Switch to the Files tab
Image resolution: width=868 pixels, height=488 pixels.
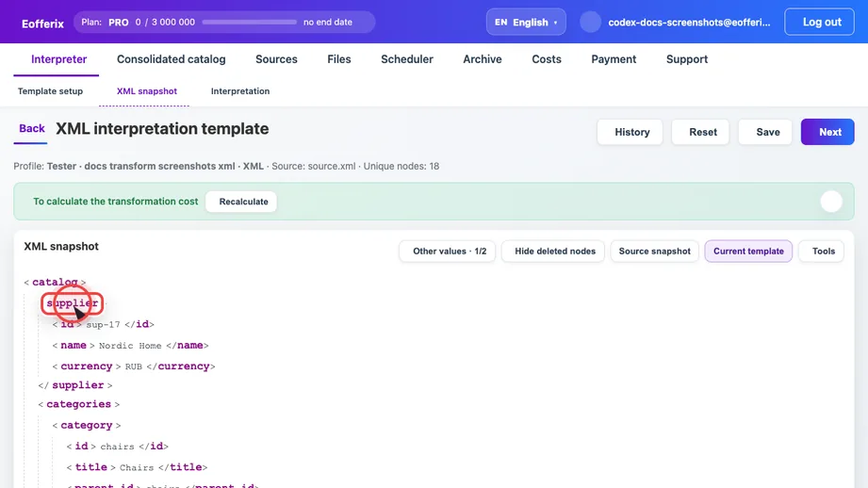point(338,59)
